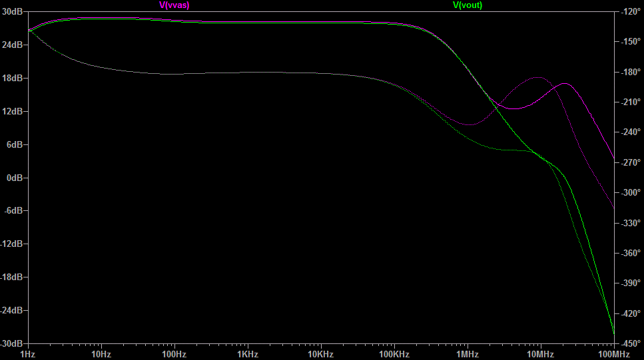Click the -330° phase axis label
Image resolution: width=644 pixels, height=360 pixels.
point(630,223)
